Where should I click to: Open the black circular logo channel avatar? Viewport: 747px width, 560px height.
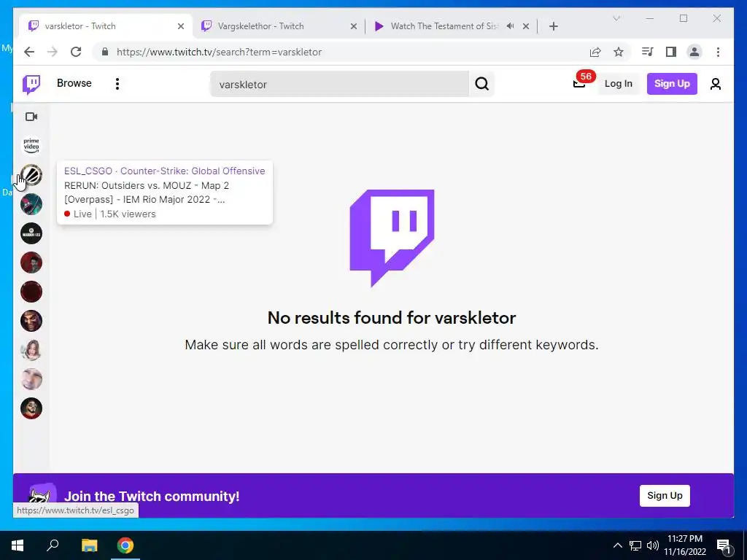point(31,233)
